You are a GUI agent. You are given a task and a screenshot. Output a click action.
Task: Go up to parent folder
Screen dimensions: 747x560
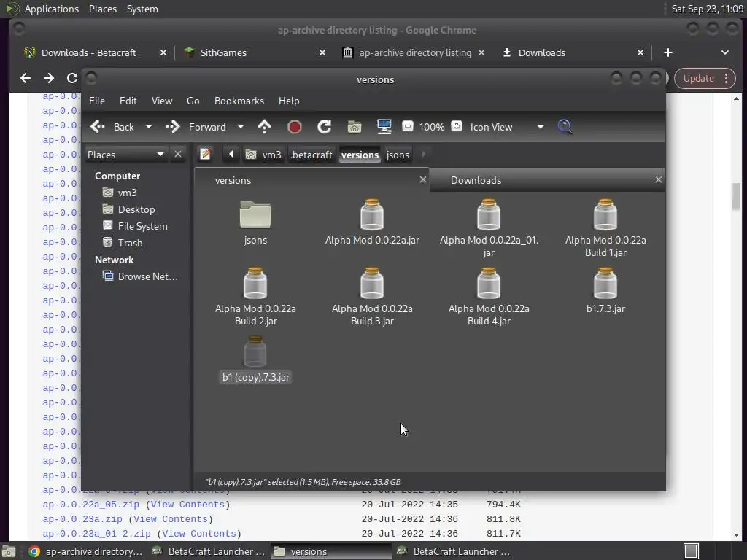(x=264, y=127)
